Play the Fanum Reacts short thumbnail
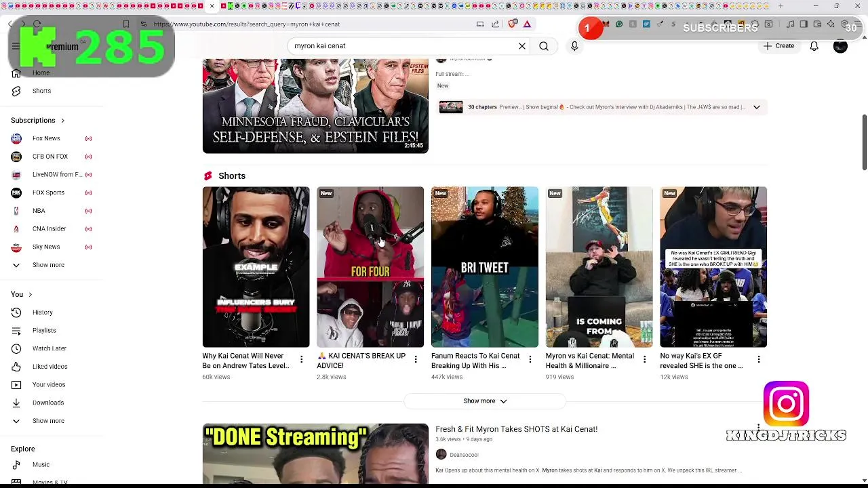The height and width of the screenshot is (488, 868). [x=485, y=267]
